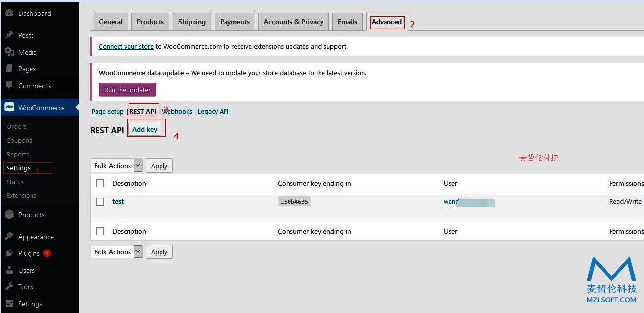The height and width of the screenshot is (313, 644).
Task: Click the footer Description column label
Action: coord(129,231)
